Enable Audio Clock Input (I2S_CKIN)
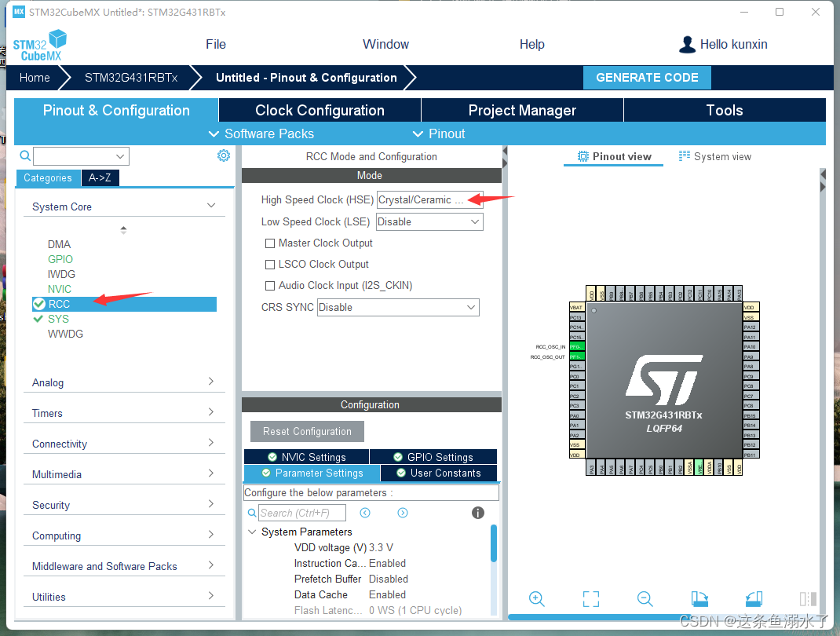Screen dimensions: 840x636 (x=270, y=285)
